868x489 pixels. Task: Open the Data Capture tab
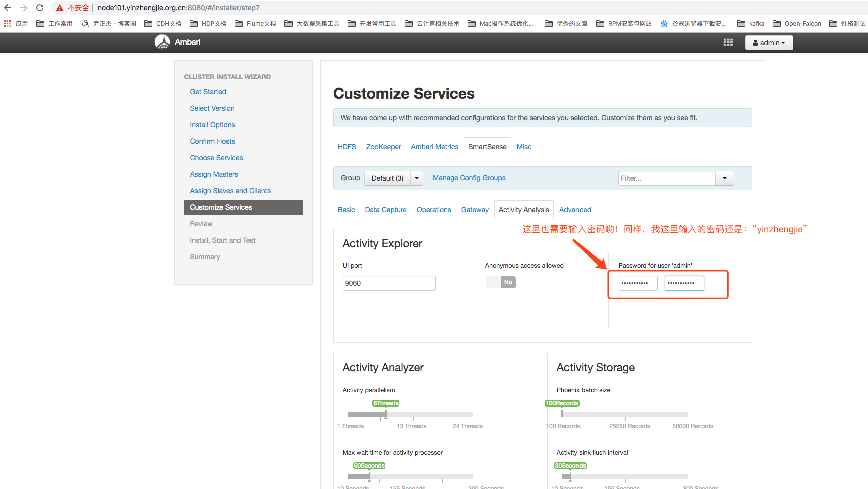point(386,210)
